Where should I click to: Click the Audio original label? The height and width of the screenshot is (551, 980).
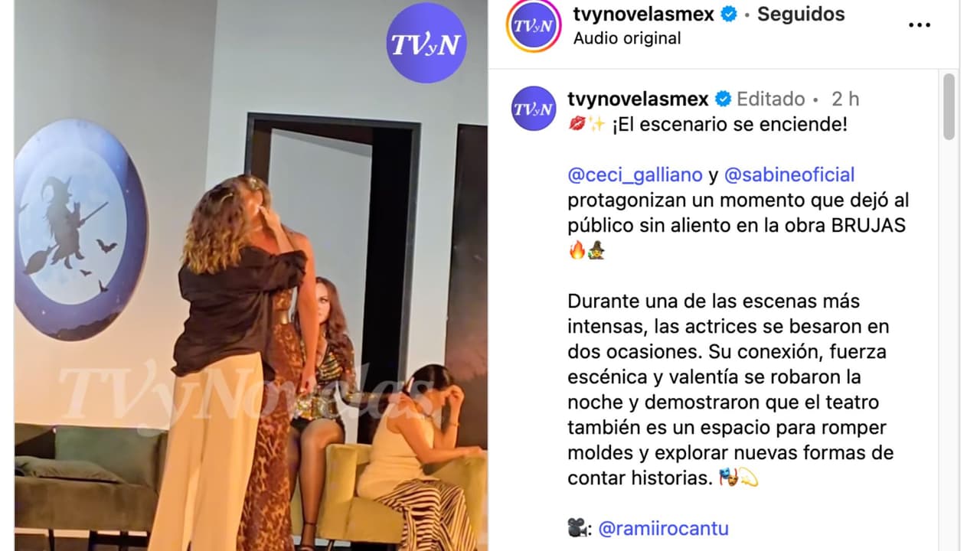coord(627,37)
